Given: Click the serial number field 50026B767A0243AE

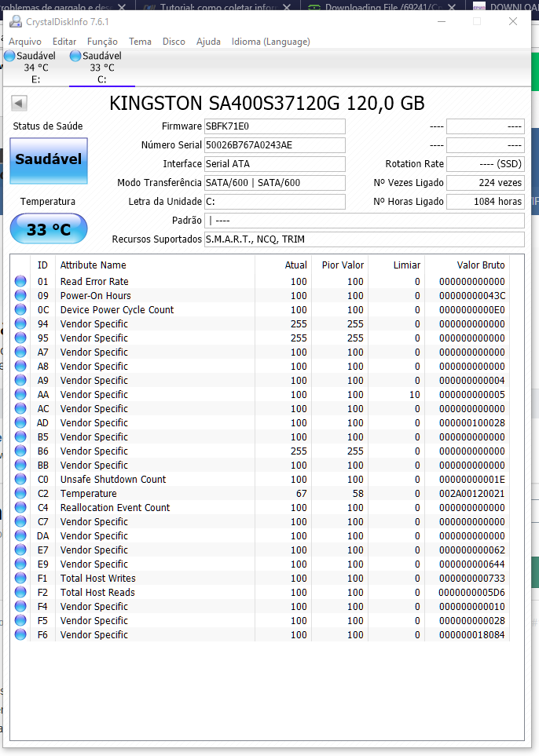Looking at the screenshot, I should point(275,145).
